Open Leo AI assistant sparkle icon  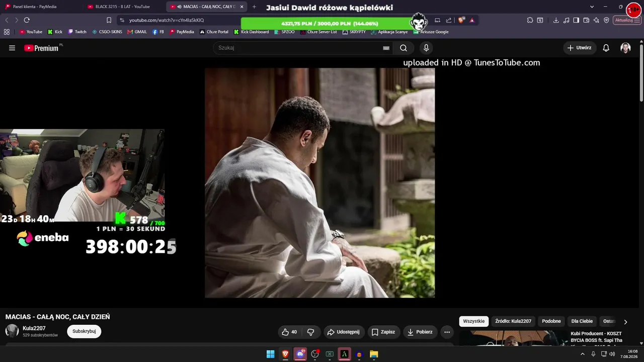596,20
